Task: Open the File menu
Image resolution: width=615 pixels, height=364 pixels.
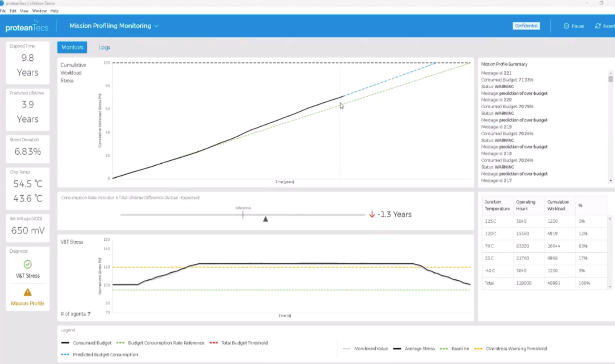Action: (x=3, y=11)
